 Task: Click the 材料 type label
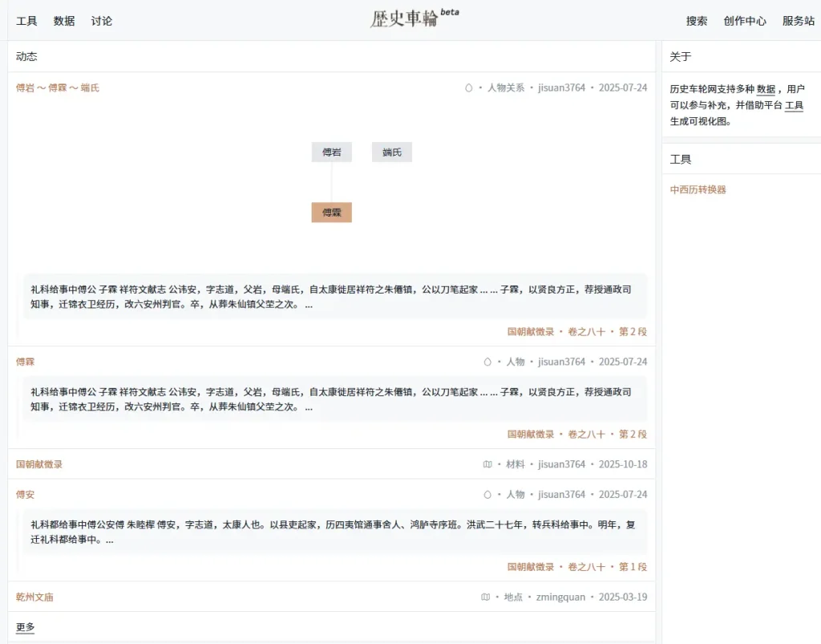click(516, 464)
